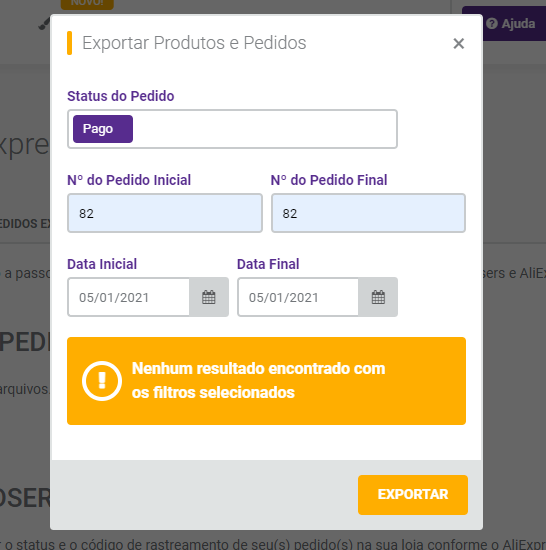
Task: Open the Status do Pedido selection box
Action: (x=232, y=129)
